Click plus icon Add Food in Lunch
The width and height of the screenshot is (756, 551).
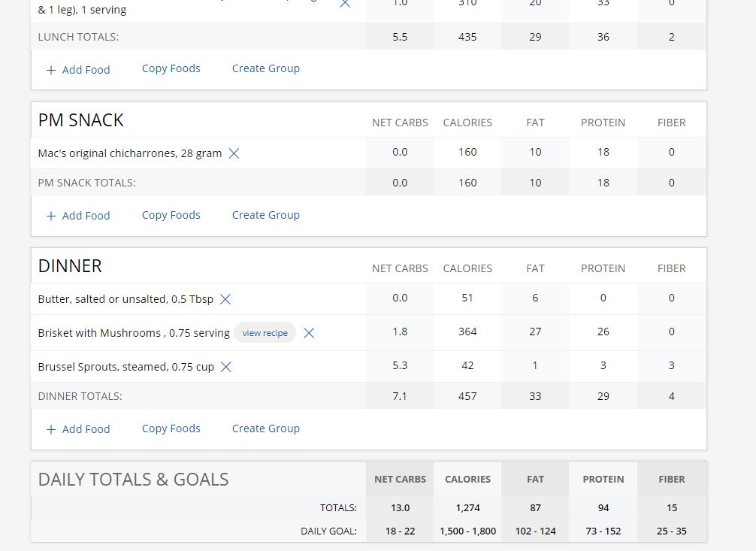point(50,71)
